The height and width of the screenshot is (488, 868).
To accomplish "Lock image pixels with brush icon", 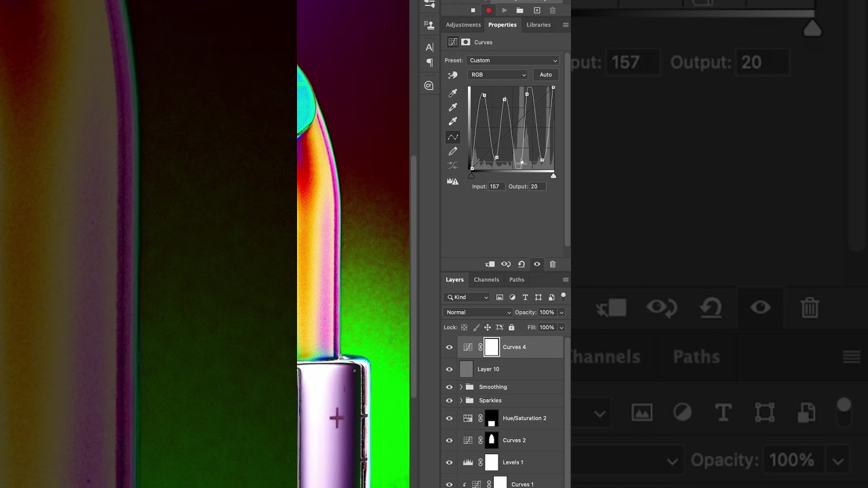I will 476,327.
